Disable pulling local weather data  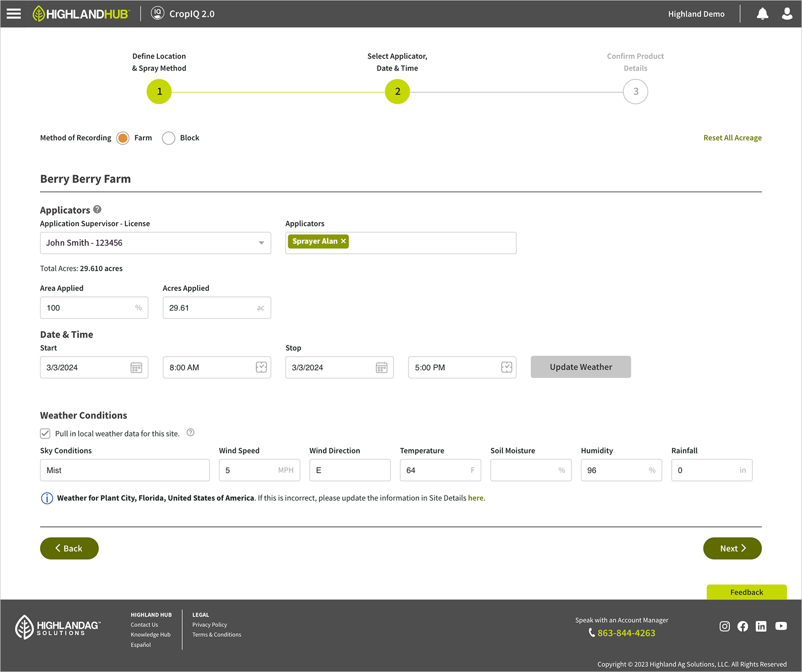[x=45, y=433]
